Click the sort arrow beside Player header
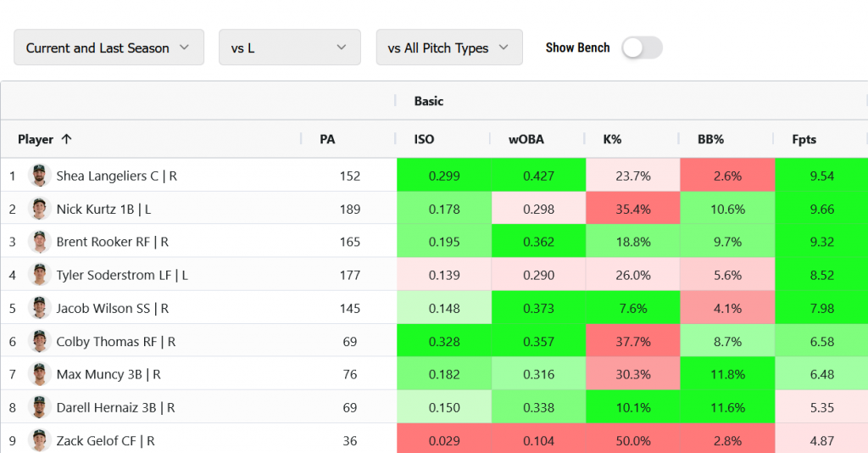Viewport: 868px width, 453px height. pos(67,139)
